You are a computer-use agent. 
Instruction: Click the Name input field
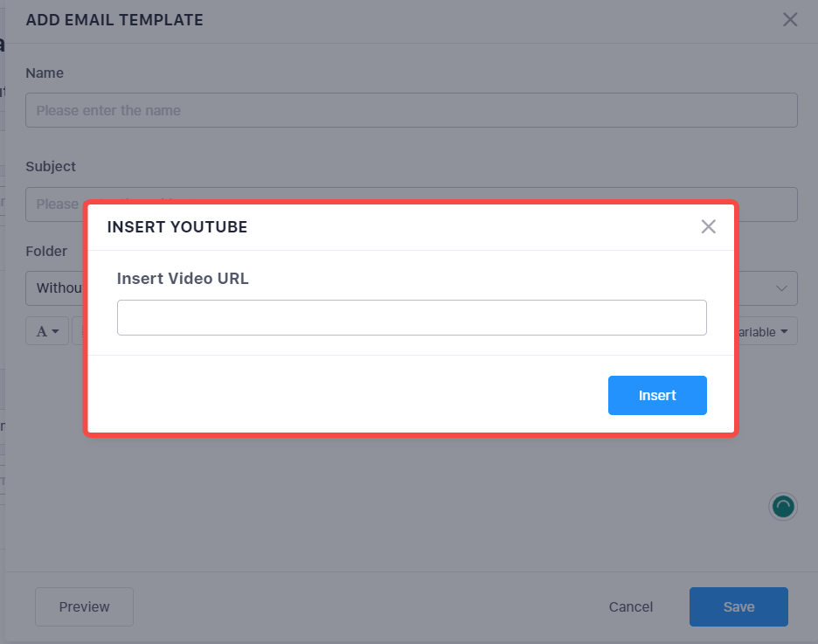411,110
